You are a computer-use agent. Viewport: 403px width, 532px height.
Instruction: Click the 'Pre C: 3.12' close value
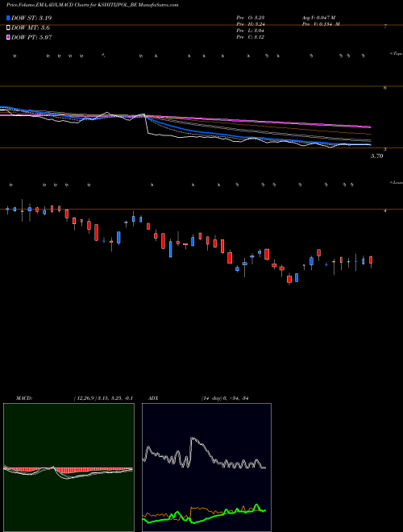[x=251, y=37]
